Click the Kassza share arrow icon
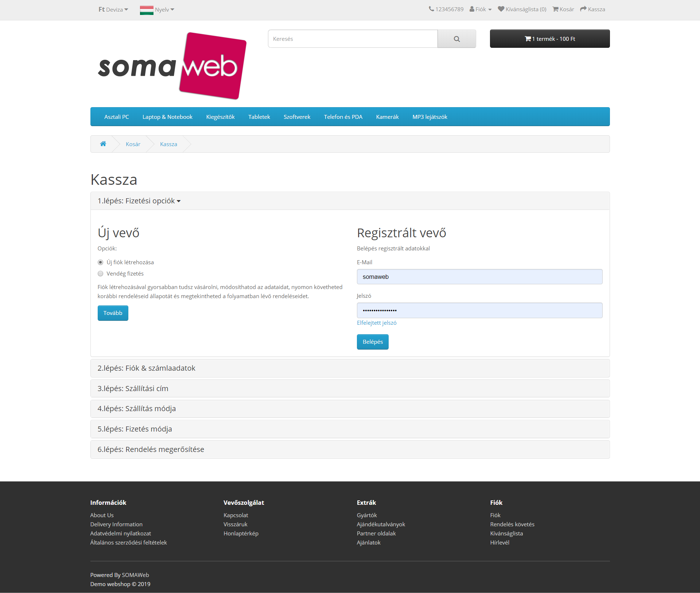Viewport: 700px width, 593px height. tap(583, 9)
